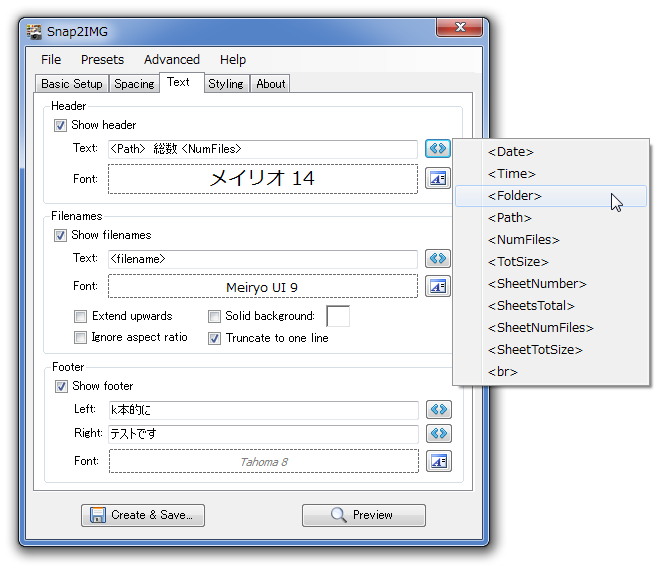Toggle the Show filenames checkbox
This screenshot has width=659, height=568.
(60, 235)
